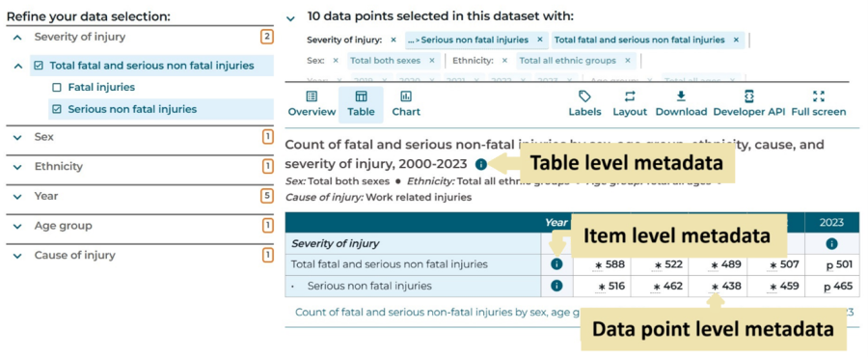This screenshot has height=357, width=868.
Task: Remove the Serious non fatal injuries filter chip
Action: (540, 40)
